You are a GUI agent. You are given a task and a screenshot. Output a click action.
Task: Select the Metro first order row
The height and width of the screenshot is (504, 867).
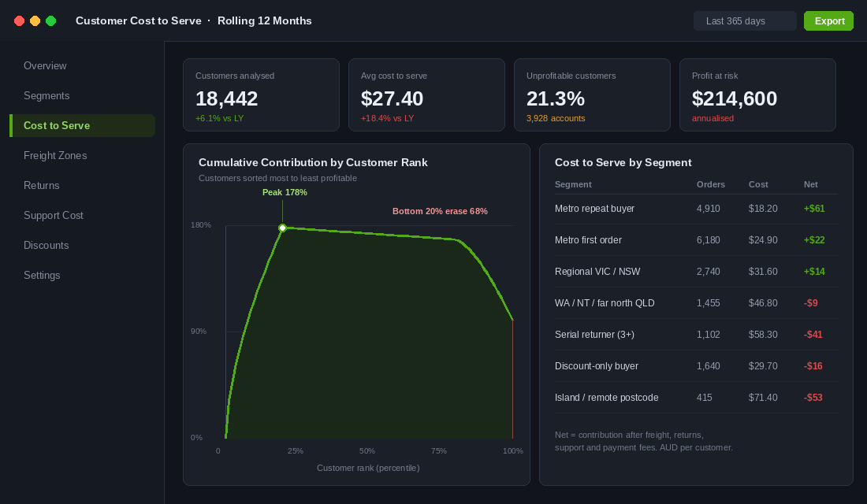[x=696, y=240]
